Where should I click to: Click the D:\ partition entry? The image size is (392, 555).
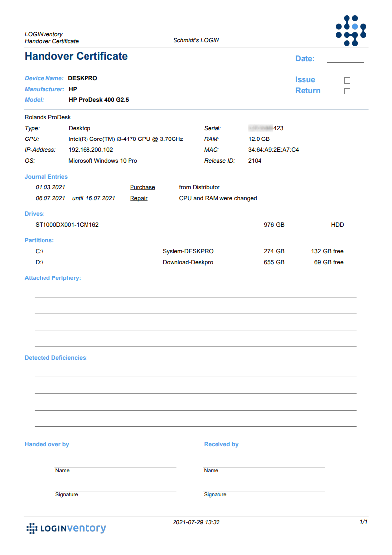[39, 262]
